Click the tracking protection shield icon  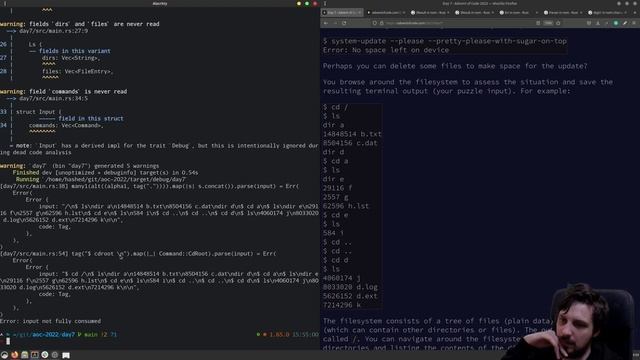[x=374, y=23]
